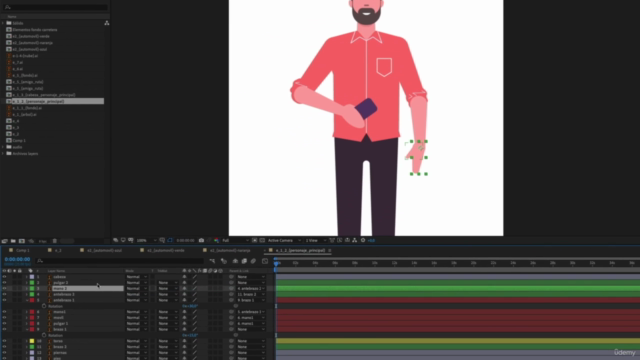640x360 pixels.
Task: Expand the Sólidos folder in project panel
Action: (x=3, y=23)
